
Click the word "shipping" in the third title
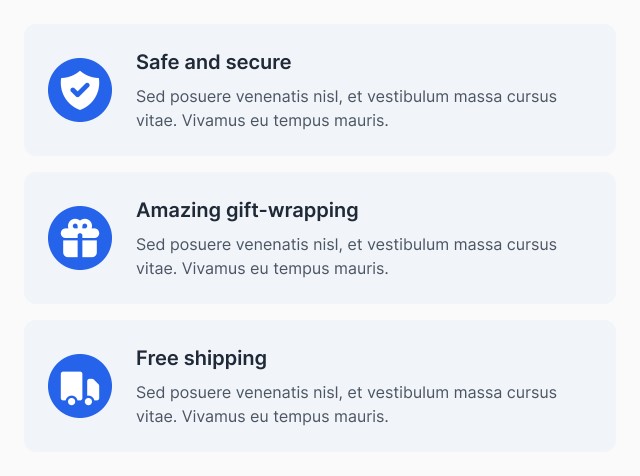pyautogui.click(x=225, y=358)
